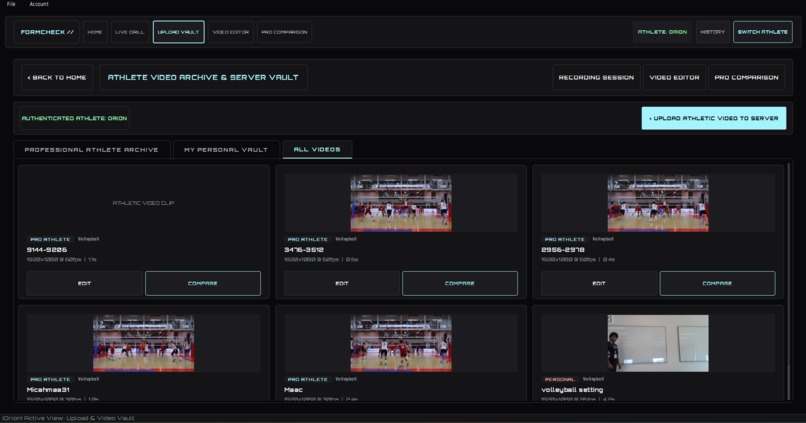Open thumbnail of clip 3476-3512
Screen dimensions: 806x423
click(x=401, y=203)
